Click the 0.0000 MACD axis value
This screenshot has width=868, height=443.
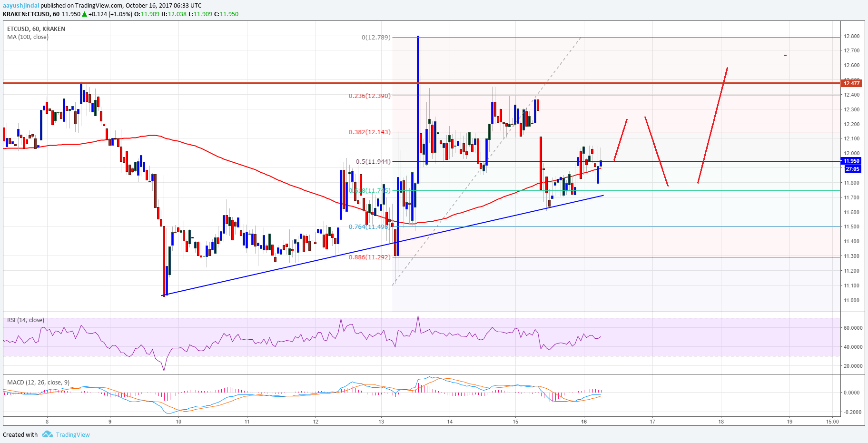(x=852, y=393)
